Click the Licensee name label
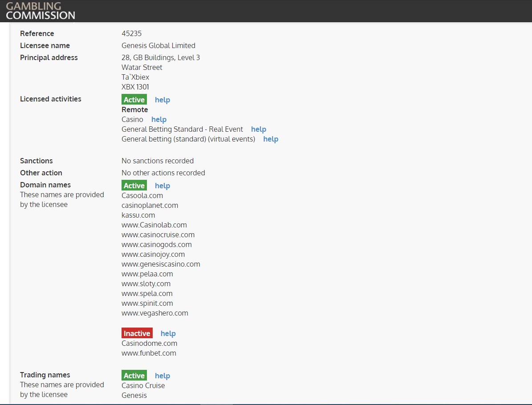532x405 pixels. (45, 45)
